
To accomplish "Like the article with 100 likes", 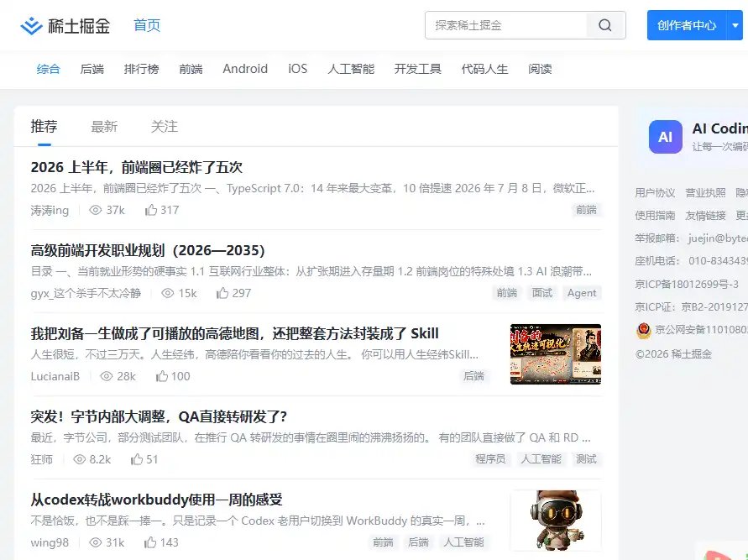I will tap(162, 376).
